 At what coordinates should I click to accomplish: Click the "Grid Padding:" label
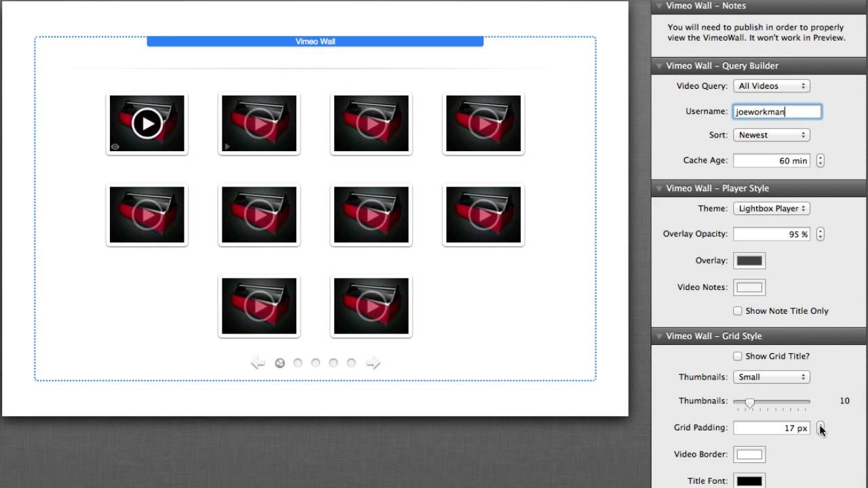(x=701, y=428)
